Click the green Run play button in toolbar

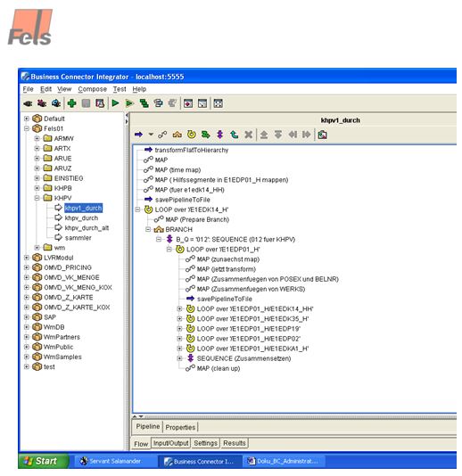(115, 103)
